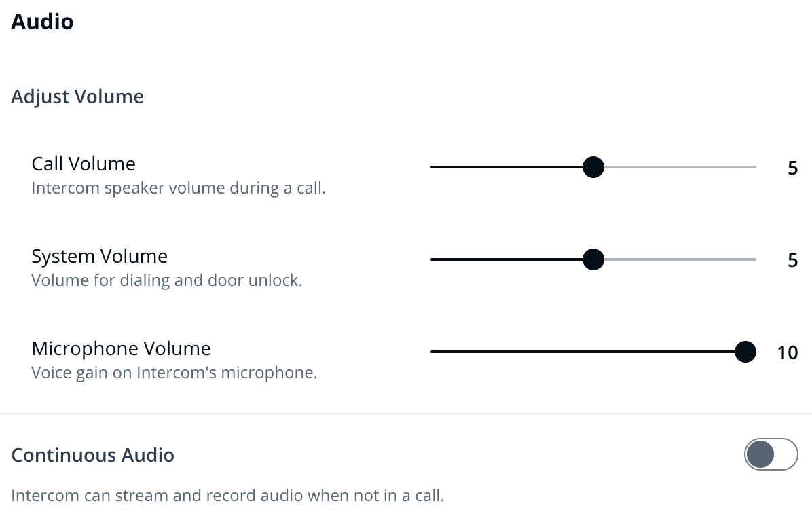The image size is (812, 531).
Task: Click the System Volume value 5
Action: point(792,260)
